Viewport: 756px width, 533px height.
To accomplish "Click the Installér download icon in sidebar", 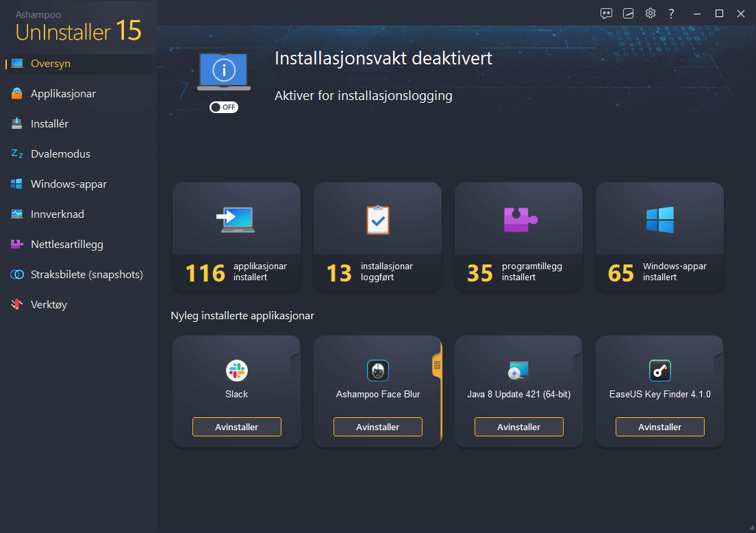I will [17, 123].
